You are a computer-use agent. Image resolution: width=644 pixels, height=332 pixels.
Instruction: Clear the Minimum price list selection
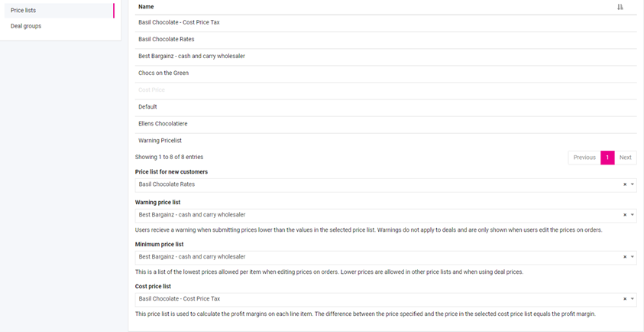(x=625, y=257)
